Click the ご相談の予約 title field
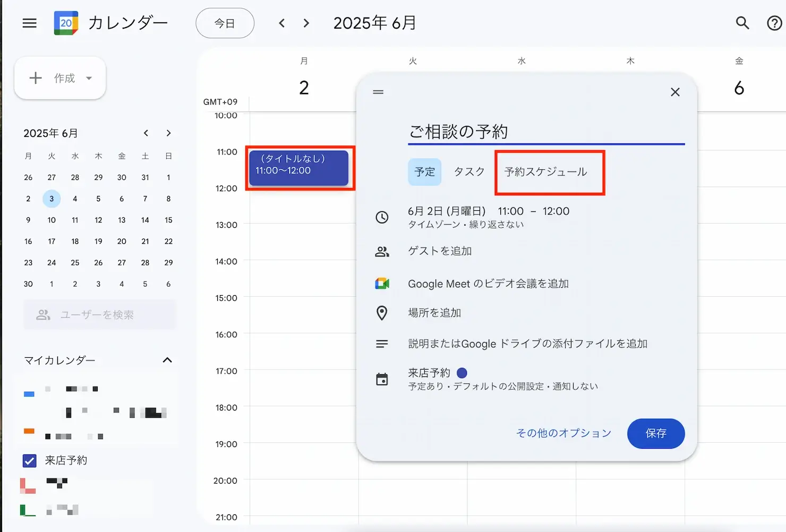 tap(546, 131)
